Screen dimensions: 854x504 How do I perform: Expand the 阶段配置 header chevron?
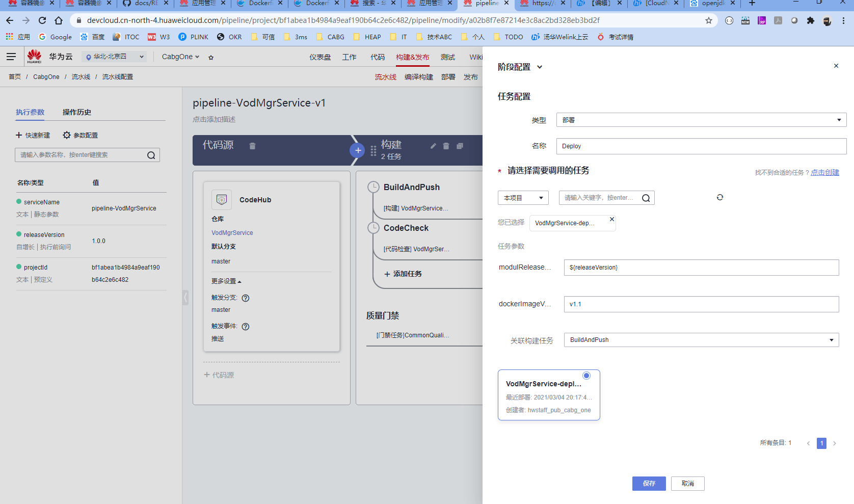pyautogui.click(x=540, y=67)
